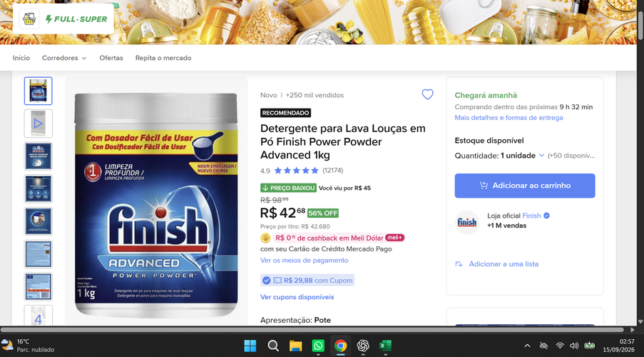Click the RECOMENDADO badge

point(285,113)
